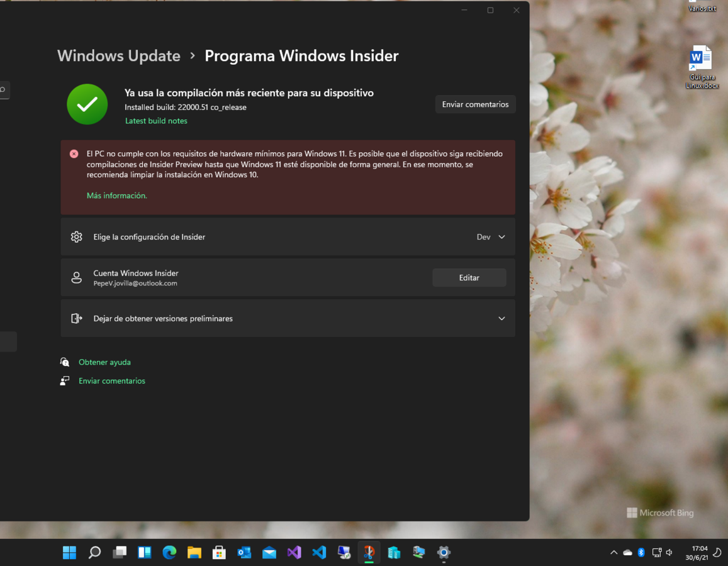The image size is (728, 566).
Task: Open the Más información link
Action: (116, 196)
